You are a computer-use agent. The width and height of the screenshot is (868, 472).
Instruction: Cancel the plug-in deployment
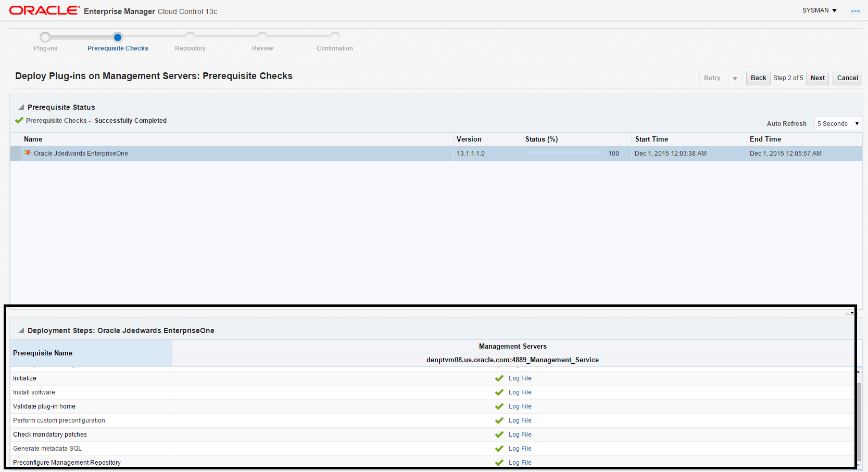coord(847,78)
